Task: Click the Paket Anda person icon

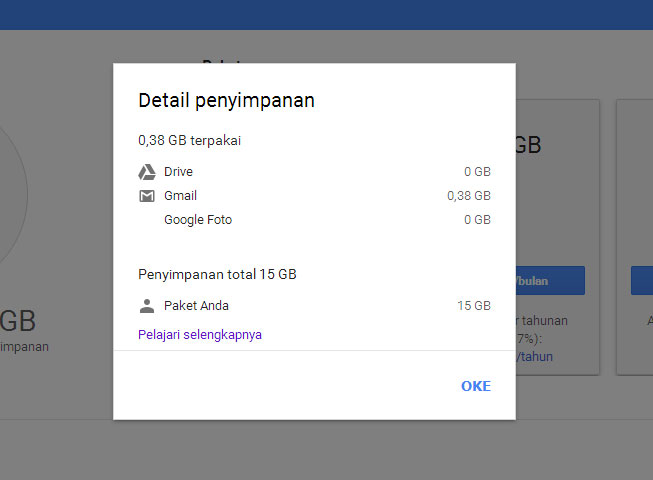Action: (x=147, y=306)
